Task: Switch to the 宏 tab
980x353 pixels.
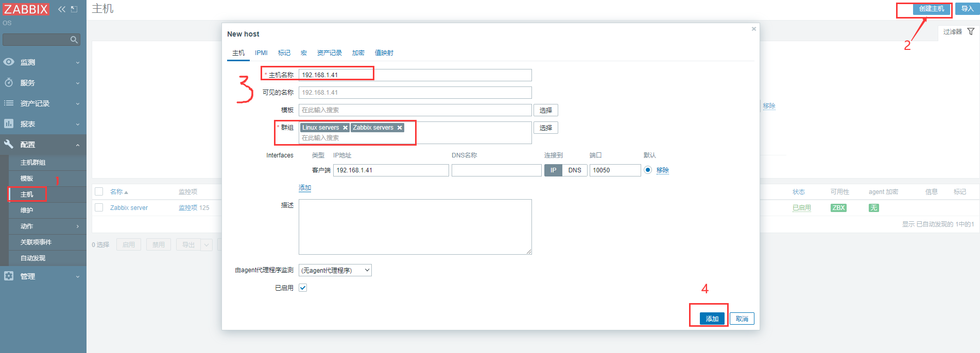Action: (304, 53)
